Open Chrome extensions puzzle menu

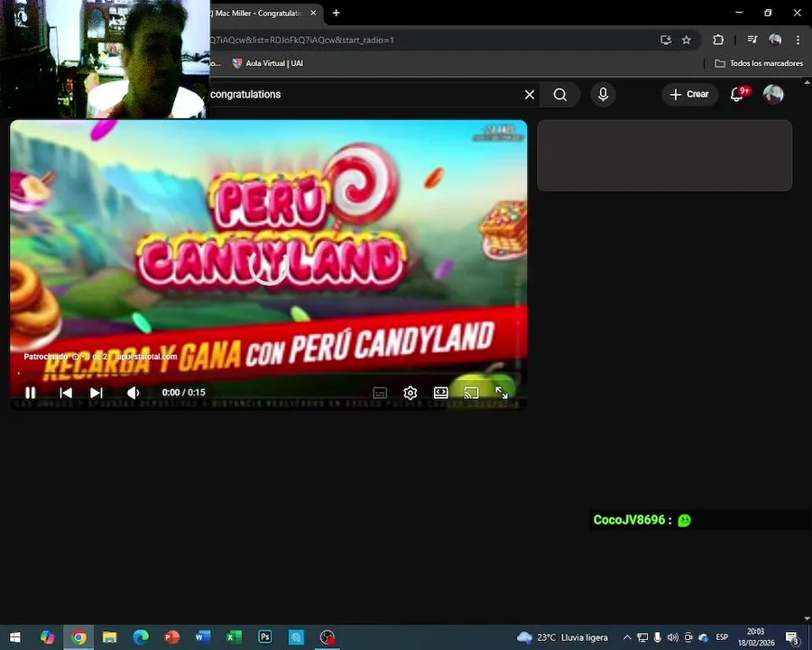pyautogui.click(x=718, y=40)
